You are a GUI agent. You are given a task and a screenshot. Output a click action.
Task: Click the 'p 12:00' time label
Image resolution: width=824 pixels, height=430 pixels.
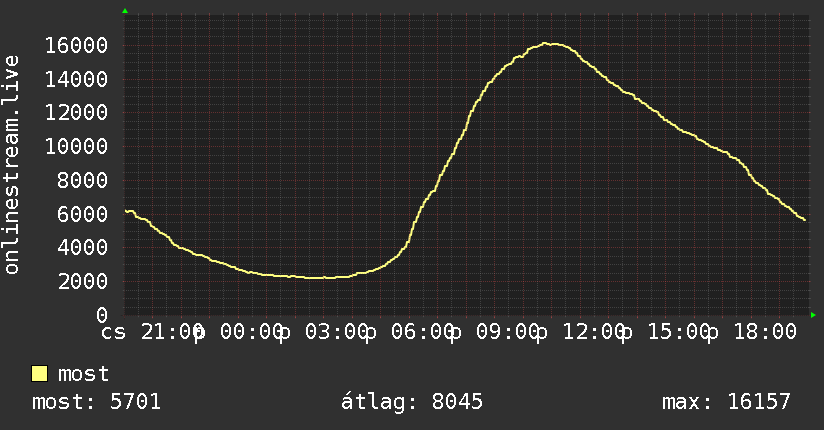(x=581, y=333)
